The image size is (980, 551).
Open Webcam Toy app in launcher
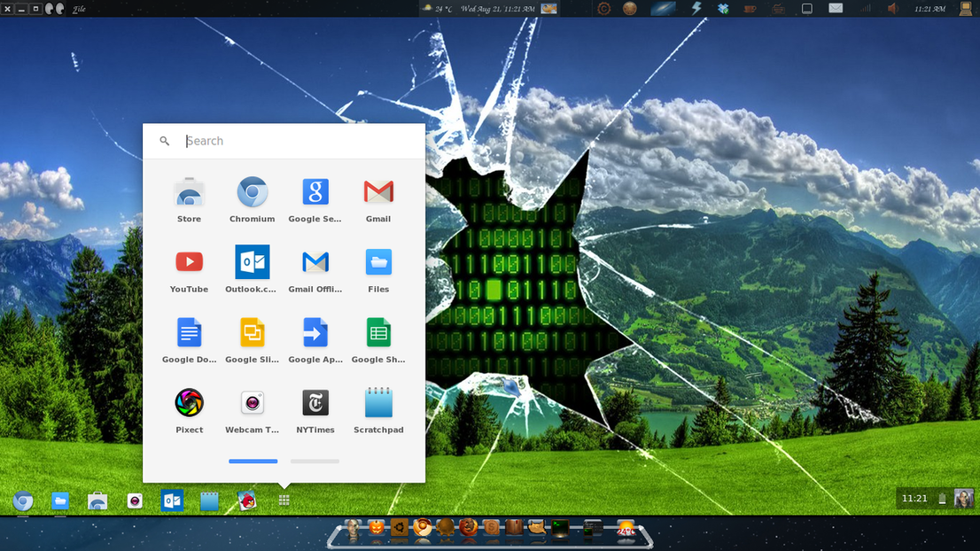coord(252,410)
